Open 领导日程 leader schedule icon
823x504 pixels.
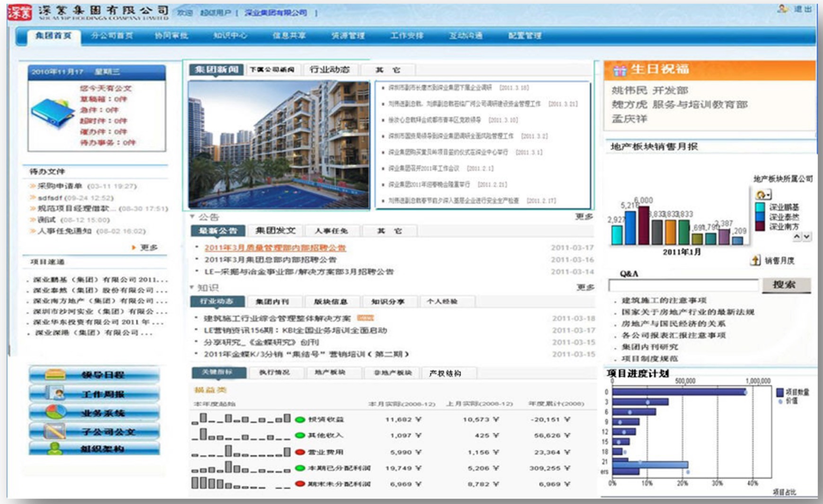(55, 374)
